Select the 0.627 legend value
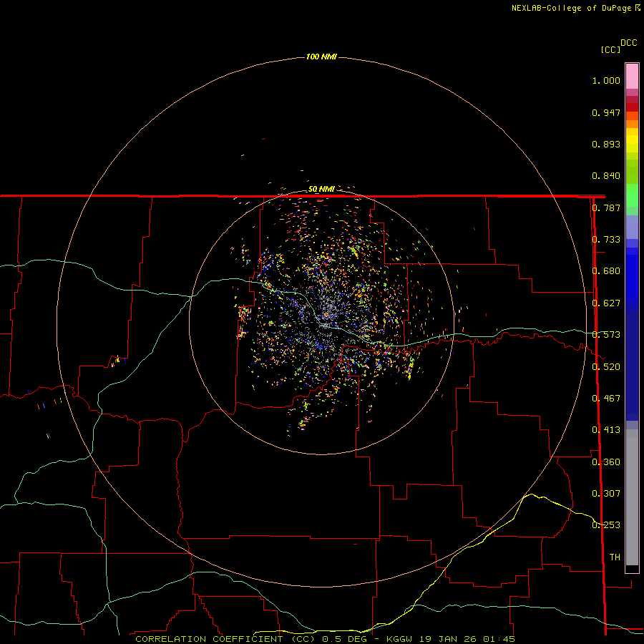644x644 pixels. tap(606, 303)
